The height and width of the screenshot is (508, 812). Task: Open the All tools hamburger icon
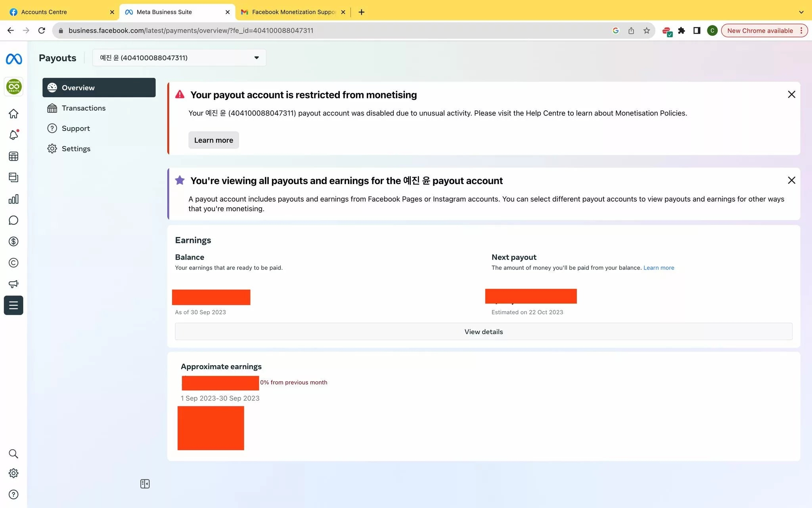[13, 305]
